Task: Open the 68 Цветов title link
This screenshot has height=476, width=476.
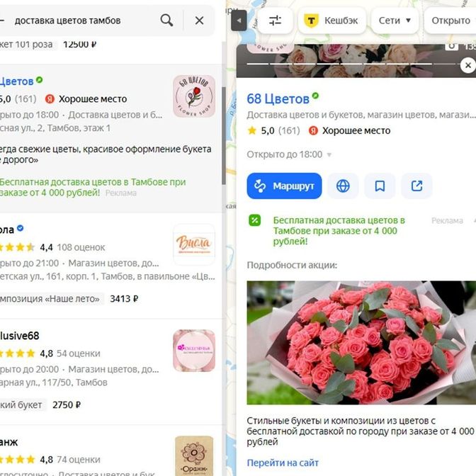Action: click(x=278, y=99)
